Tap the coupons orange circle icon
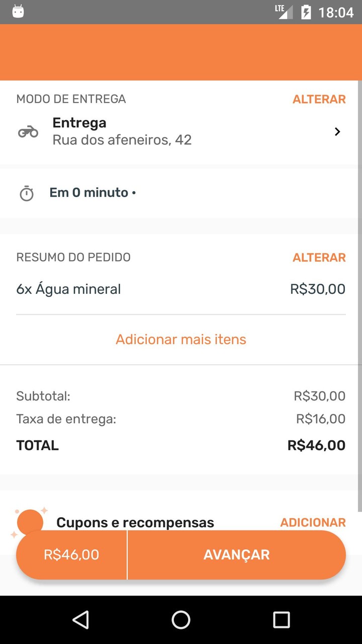The height and width of the screenshot is (644, 362). 30,522
